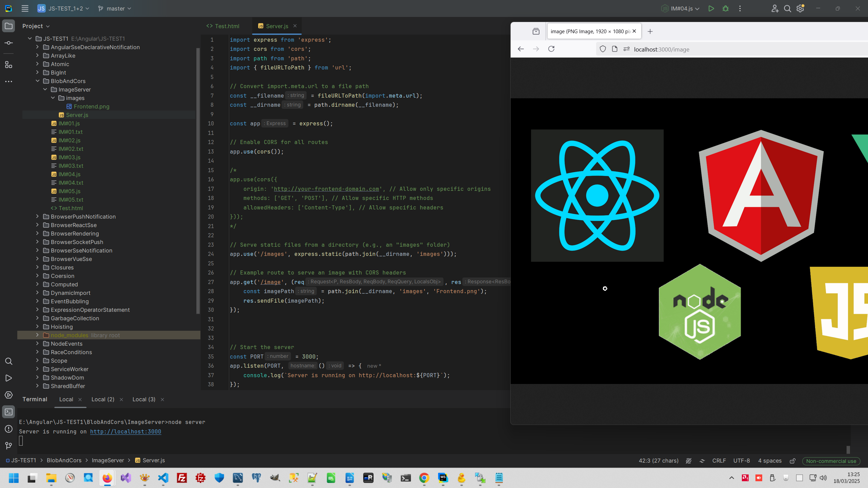Open the Structure tool window
Screen dimensions: 868x488
[x=9, y=65]
